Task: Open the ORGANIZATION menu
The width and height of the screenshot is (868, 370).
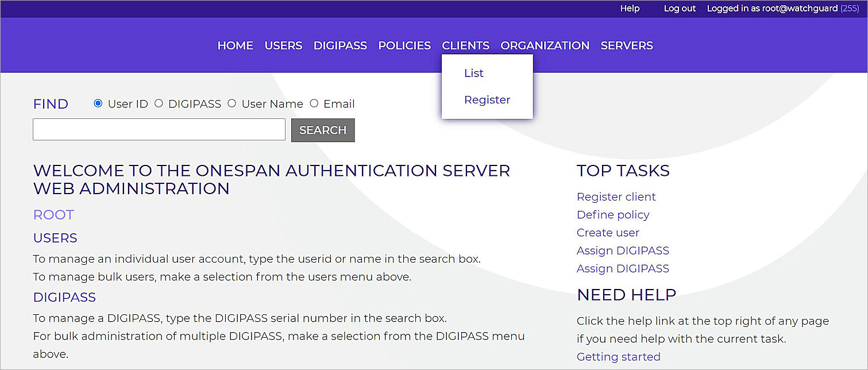Action: click(544, 45)
